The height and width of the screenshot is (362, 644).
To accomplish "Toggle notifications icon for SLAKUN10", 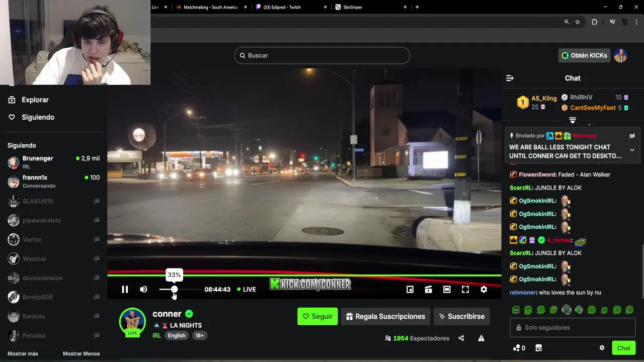I will (96, 201).
